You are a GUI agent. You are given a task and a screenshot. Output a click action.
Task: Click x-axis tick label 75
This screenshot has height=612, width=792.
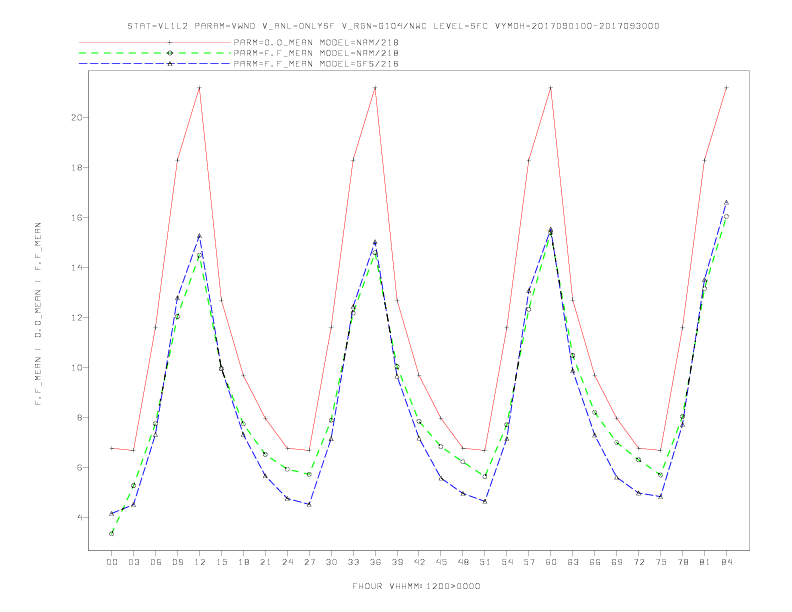(660, 562)
